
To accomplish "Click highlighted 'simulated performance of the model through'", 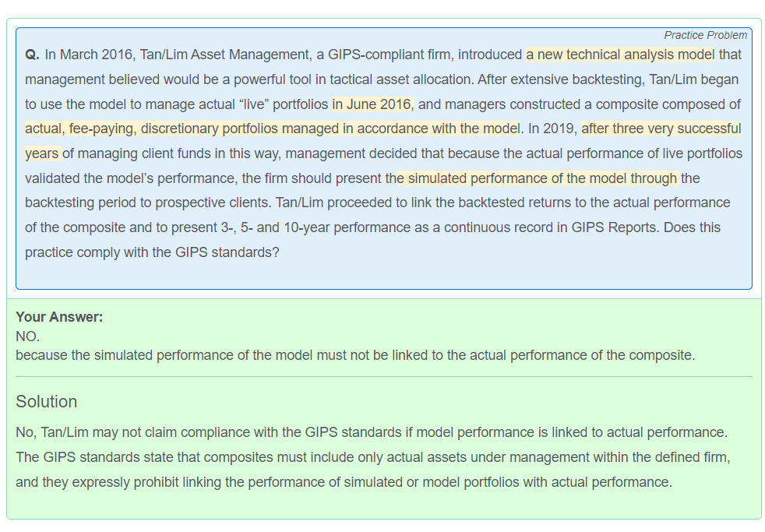I will (x=538, y=178).
